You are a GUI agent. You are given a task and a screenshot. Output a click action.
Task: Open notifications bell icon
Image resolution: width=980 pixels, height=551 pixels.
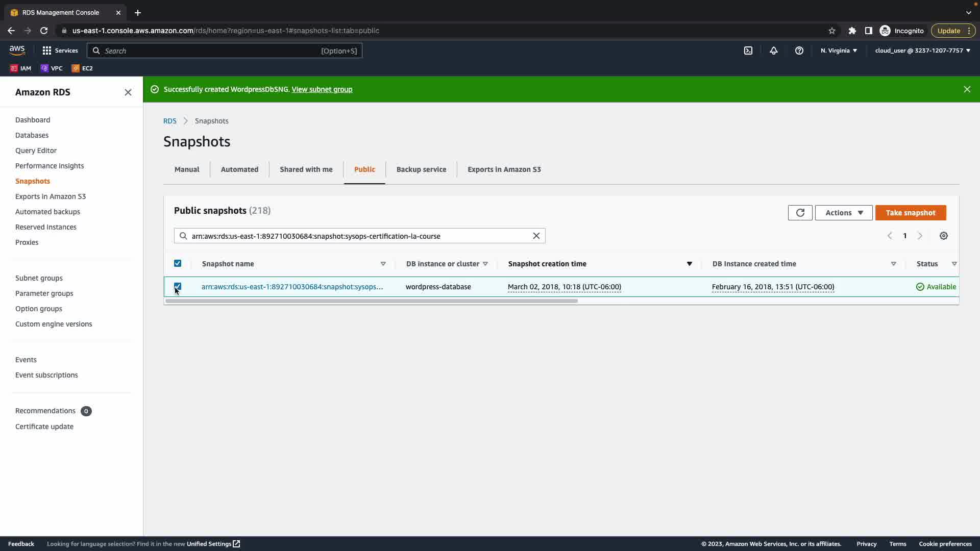[773, 51]
